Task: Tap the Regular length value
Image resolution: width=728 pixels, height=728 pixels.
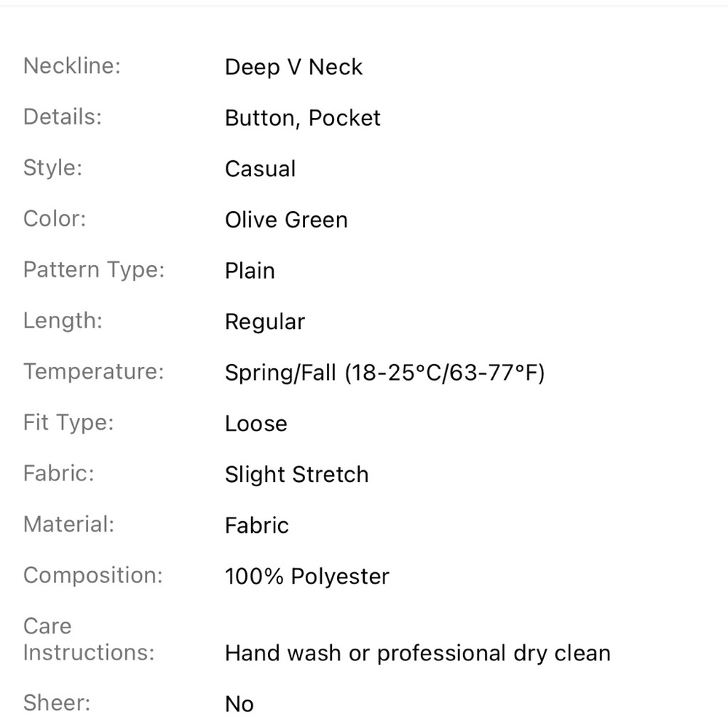Action: 264,322
